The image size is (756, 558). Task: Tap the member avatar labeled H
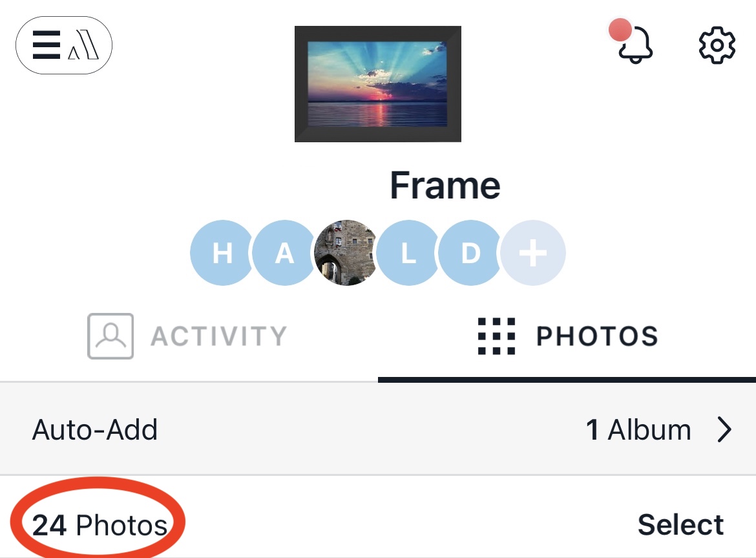click(222, 253)
